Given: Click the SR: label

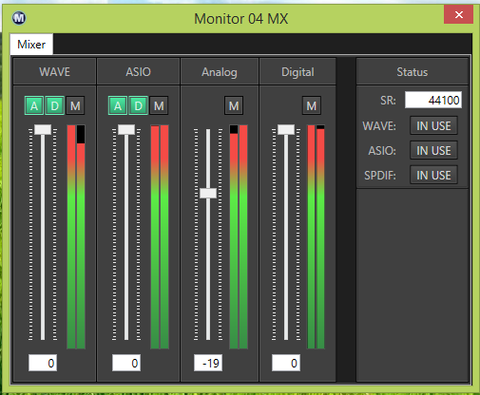Looking at the screenshot, I should coord(388,100).
